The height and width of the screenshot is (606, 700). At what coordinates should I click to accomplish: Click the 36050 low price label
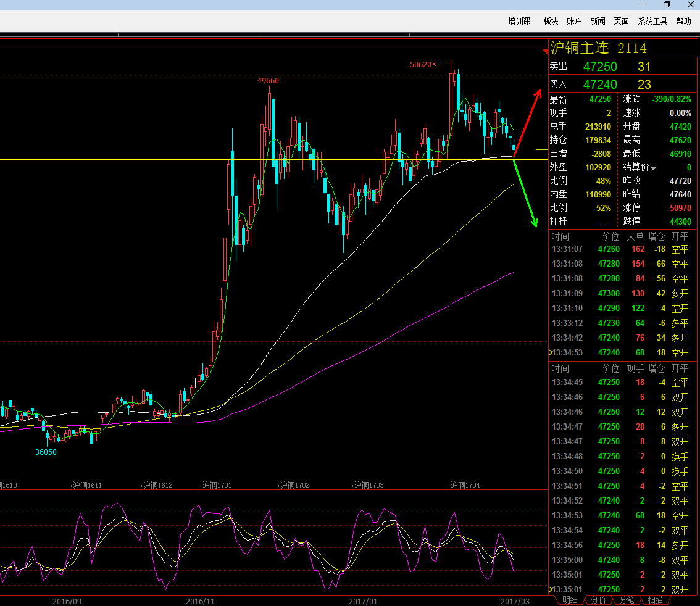click(x=46, y=452)
